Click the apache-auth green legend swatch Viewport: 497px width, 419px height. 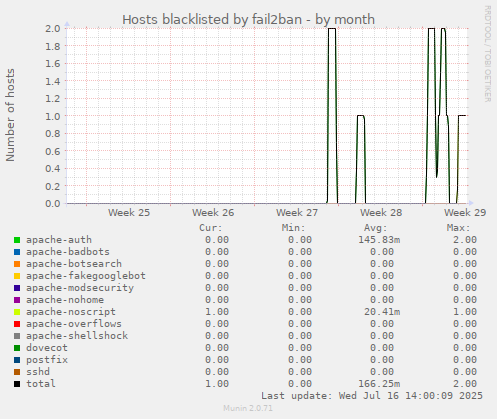(x=17, y=240)
